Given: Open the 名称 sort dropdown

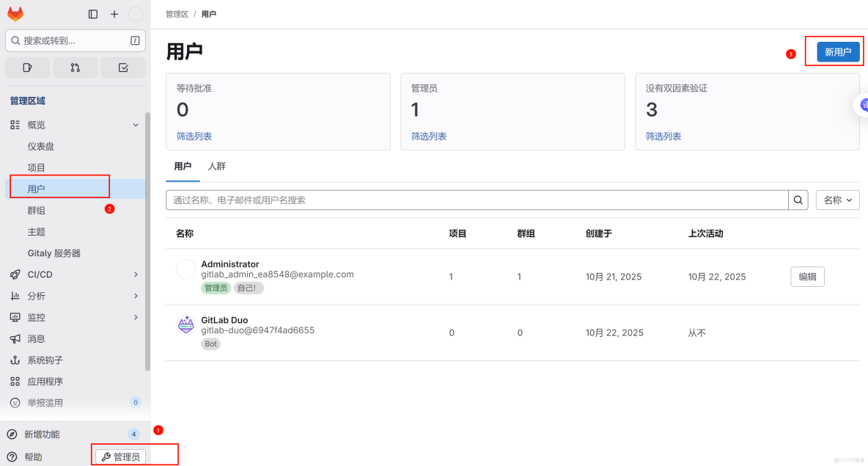Looking at the screenshot, I should [x=837, y=199].
